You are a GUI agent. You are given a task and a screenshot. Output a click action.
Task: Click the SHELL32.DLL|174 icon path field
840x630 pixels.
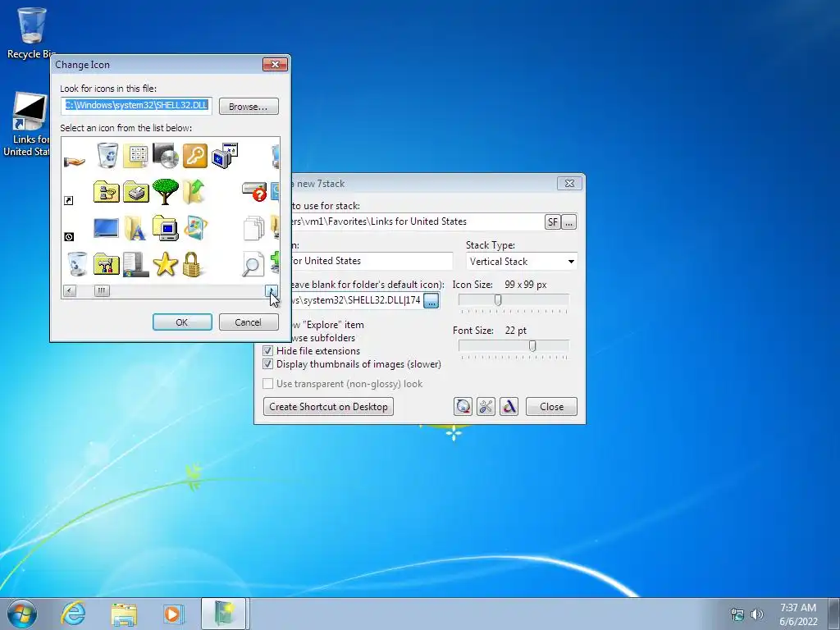[x=356, y=300]
